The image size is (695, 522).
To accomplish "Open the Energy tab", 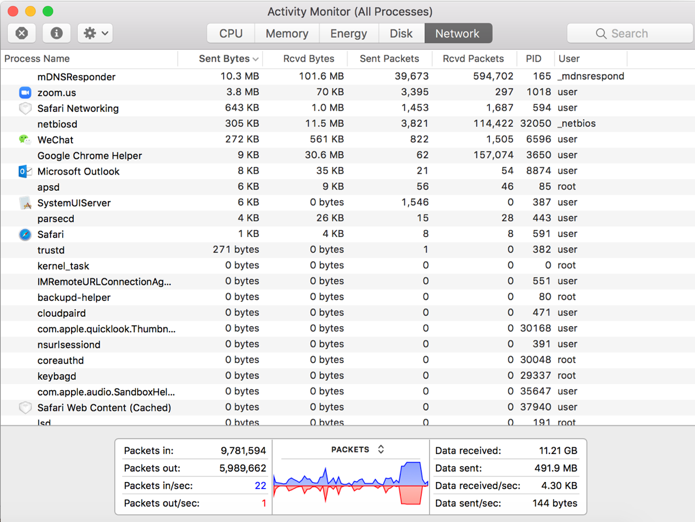I will tap(348, 33).
